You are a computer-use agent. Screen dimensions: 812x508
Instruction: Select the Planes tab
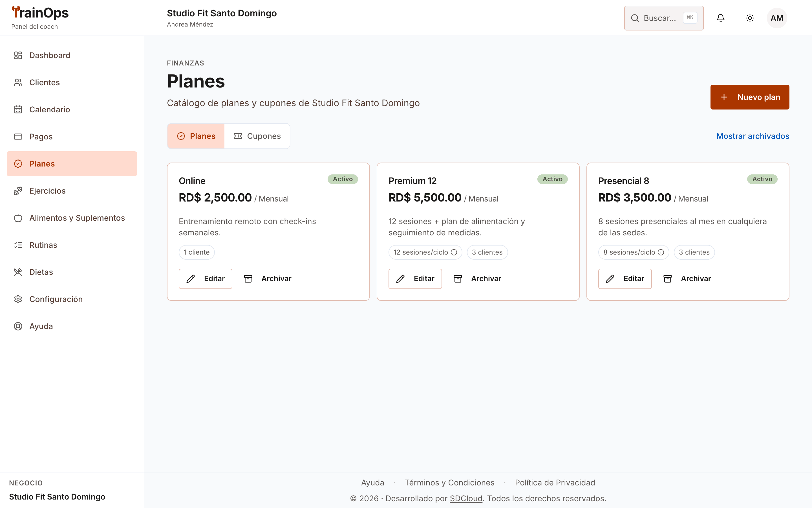pyautogui.click(x=196, y=136)
